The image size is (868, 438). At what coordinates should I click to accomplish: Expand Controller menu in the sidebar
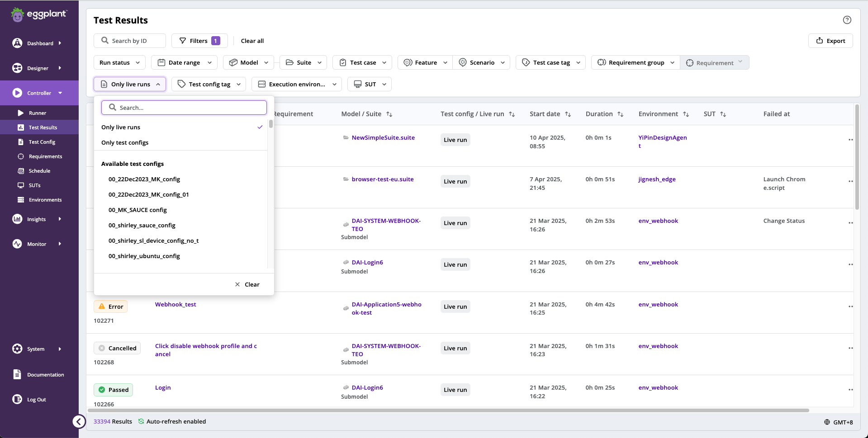[x=39, y=93]
